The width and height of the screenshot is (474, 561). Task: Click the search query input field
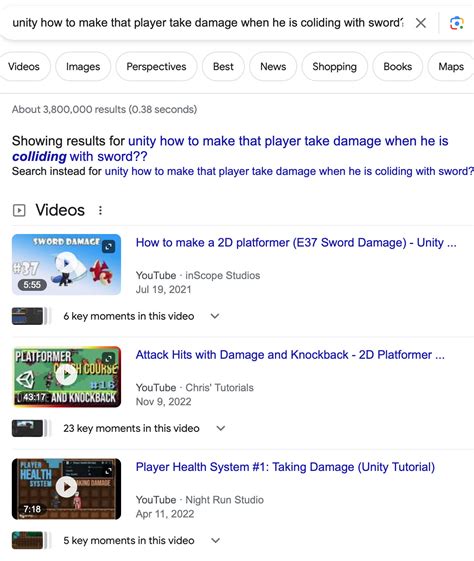pyautogui.click(x=207, y=23)
